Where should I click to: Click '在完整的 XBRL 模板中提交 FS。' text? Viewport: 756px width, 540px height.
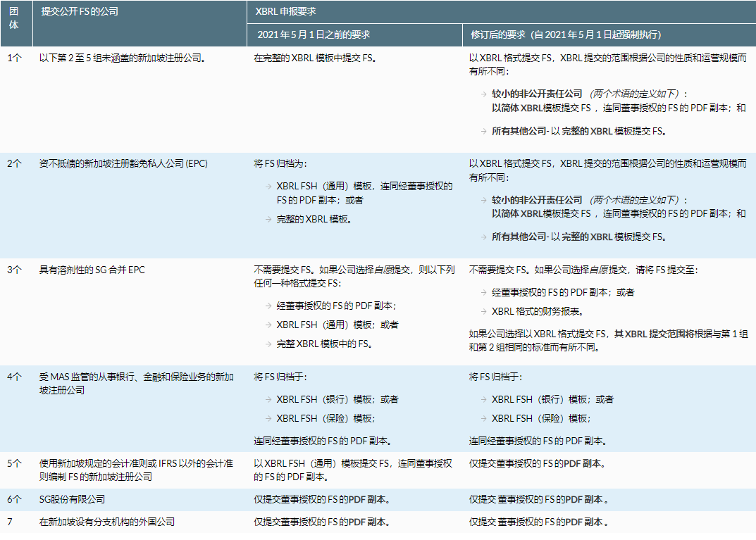pos(316,58)
